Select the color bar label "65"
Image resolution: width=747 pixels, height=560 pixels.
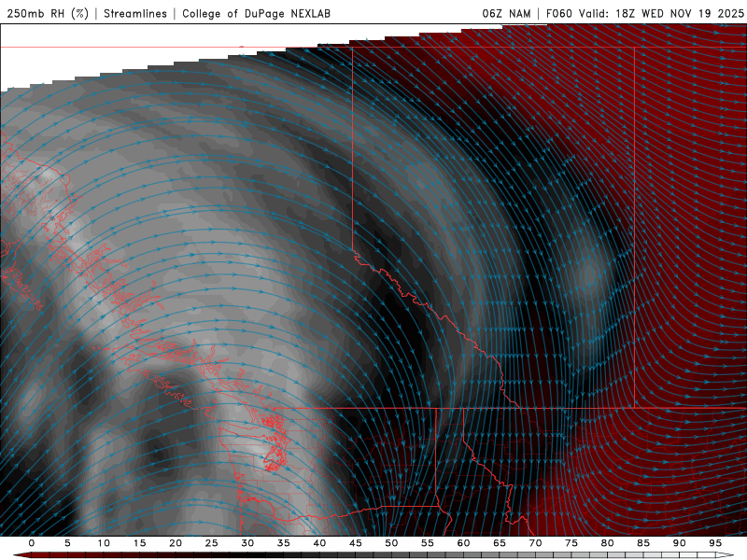click(x=499, y=543)
